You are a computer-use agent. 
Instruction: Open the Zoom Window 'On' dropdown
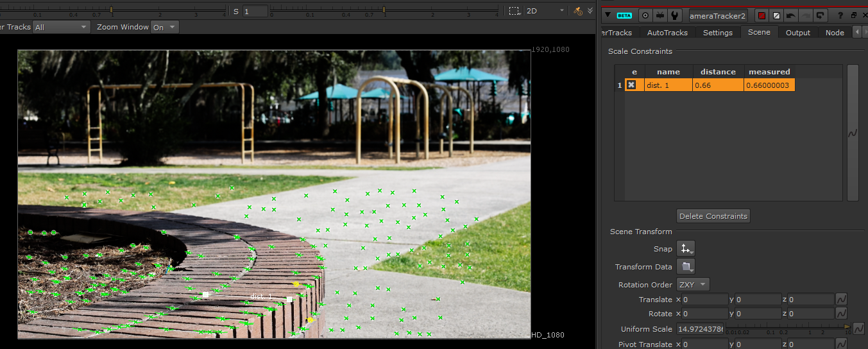tap(165, 27)
